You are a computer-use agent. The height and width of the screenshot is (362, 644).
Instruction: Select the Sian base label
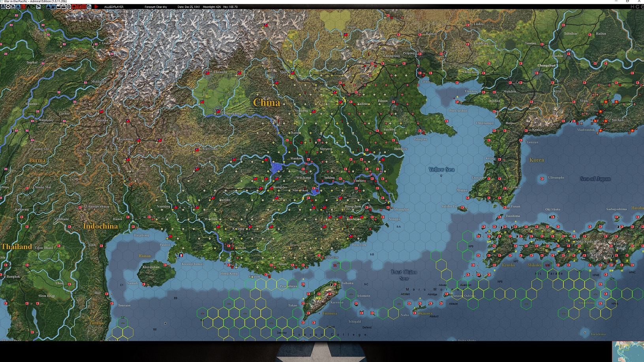(x=283, y=72)
